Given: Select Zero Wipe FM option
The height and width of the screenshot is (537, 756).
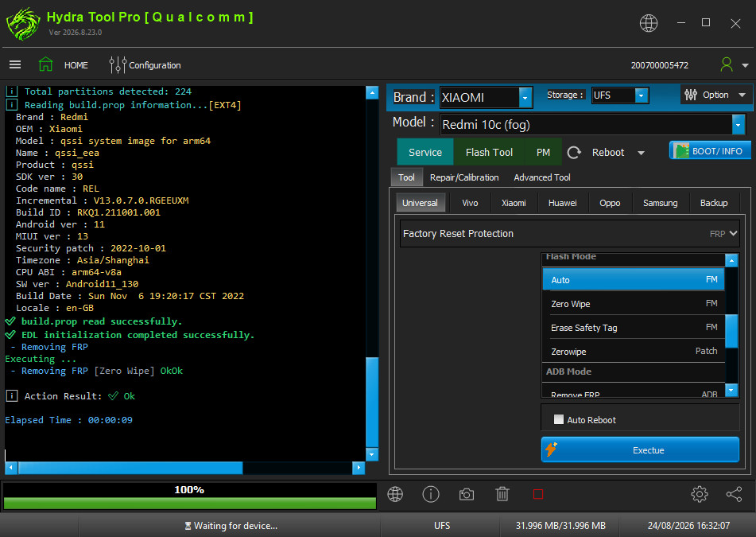Looking at the screenshot, I should pos(634,303).
